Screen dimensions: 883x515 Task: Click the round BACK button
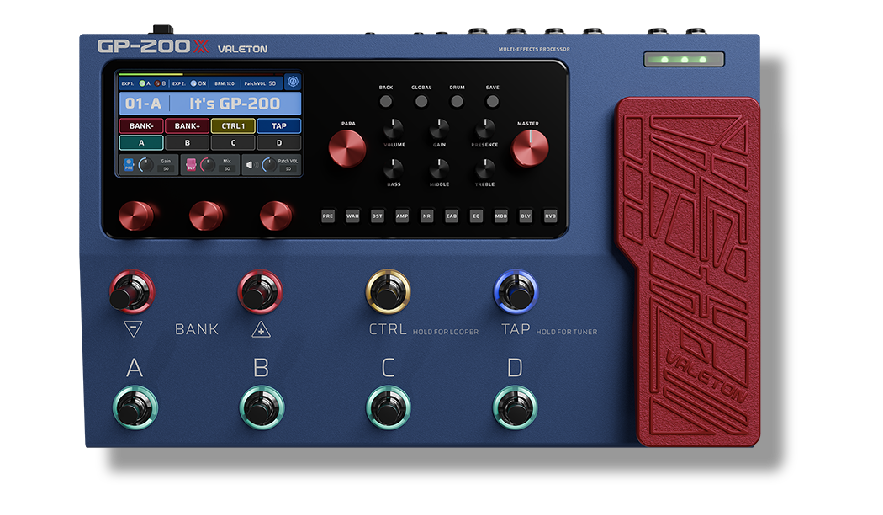(x=386, y=101)
